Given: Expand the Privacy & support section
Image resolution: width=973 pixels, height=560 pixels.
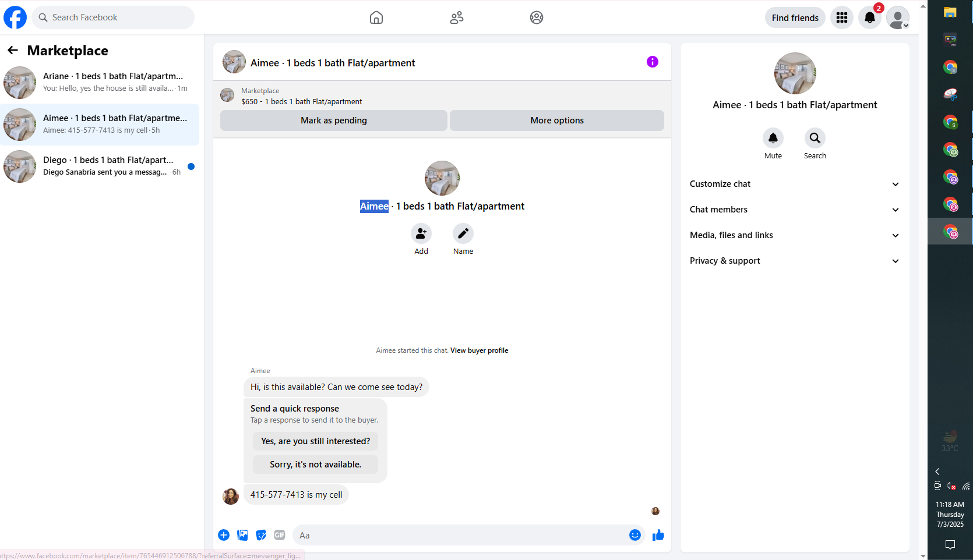Looking at the screenshot, I should 795,261.
